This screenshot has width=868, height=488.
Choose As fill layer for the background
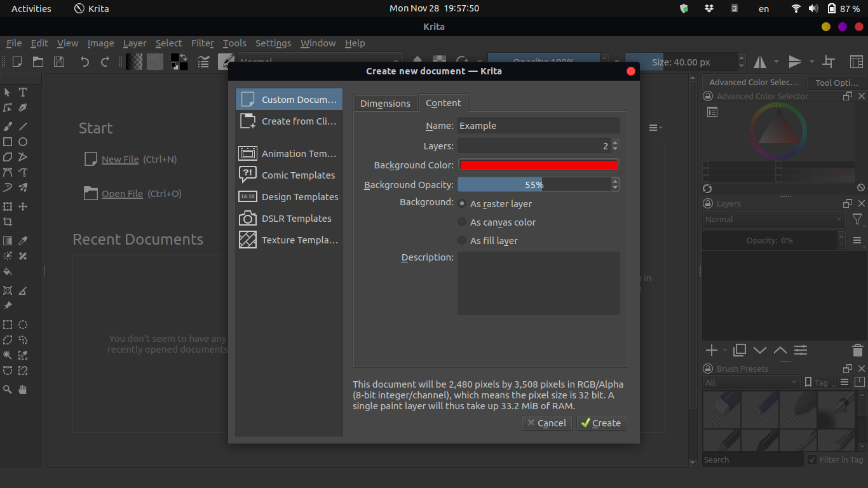pyautogui.click(x=461, y=240)
